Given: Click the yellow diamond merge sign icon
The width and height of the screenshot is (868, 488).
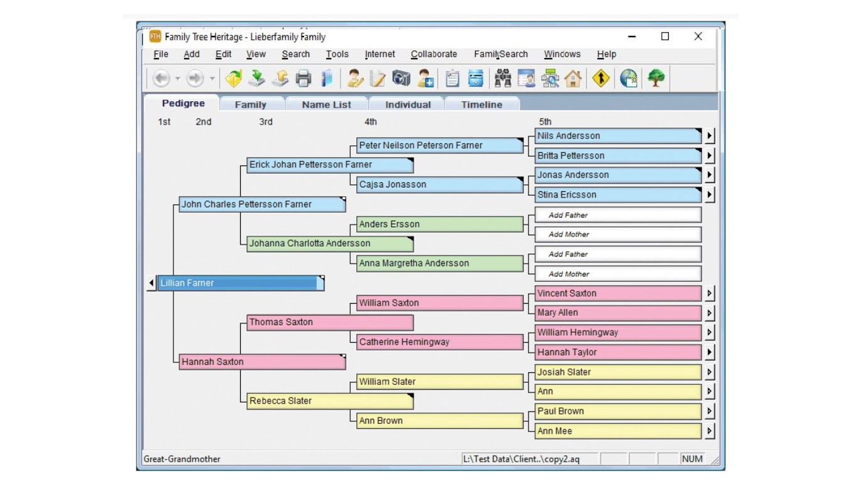Looking at the screenshot, I should tap(601, 79).
